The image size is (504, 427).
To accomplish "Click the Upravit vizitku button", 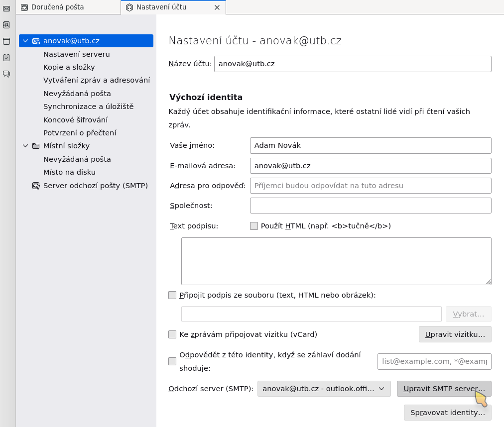I will [x=455, y=334].
